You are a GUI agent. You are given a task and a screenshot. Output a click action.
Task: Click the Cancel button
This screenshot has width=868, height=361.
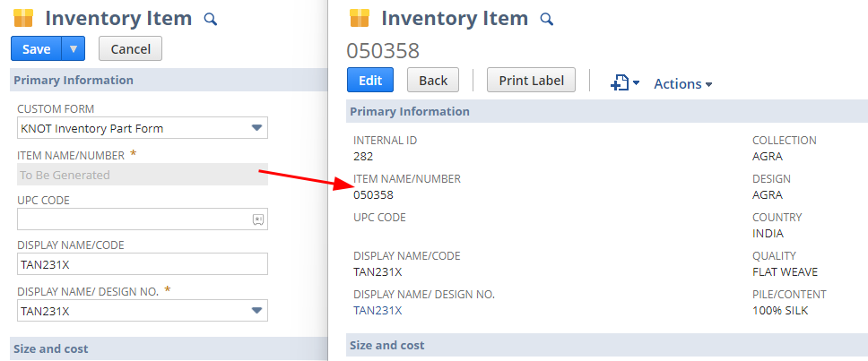tap(130, 49)
